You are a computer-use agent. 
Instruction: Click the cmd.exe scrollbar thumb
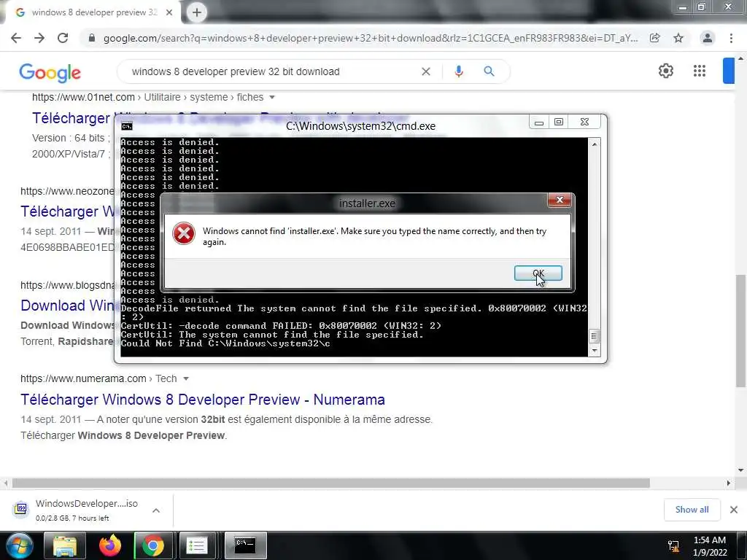594,336
